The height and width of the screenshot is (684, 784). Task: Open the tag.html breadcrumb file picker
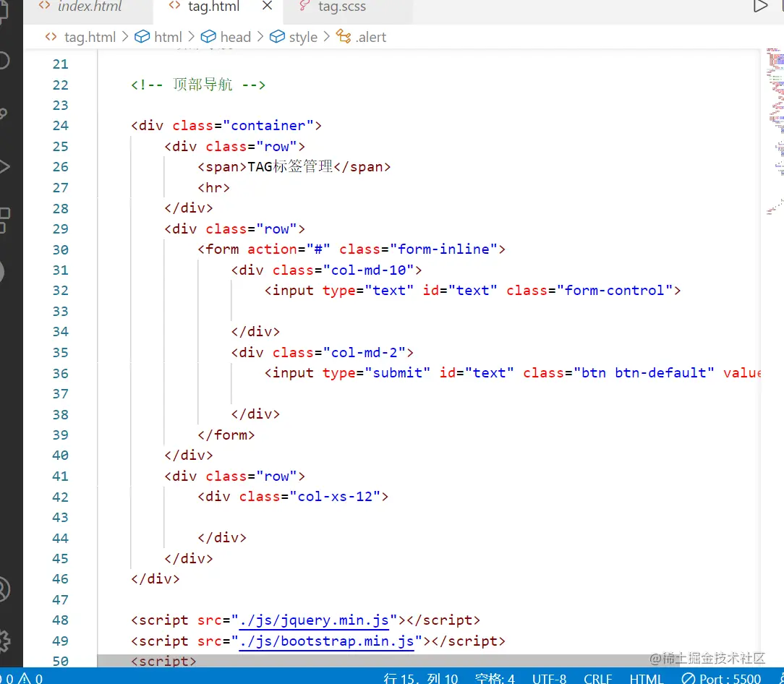tap(80, 37)
